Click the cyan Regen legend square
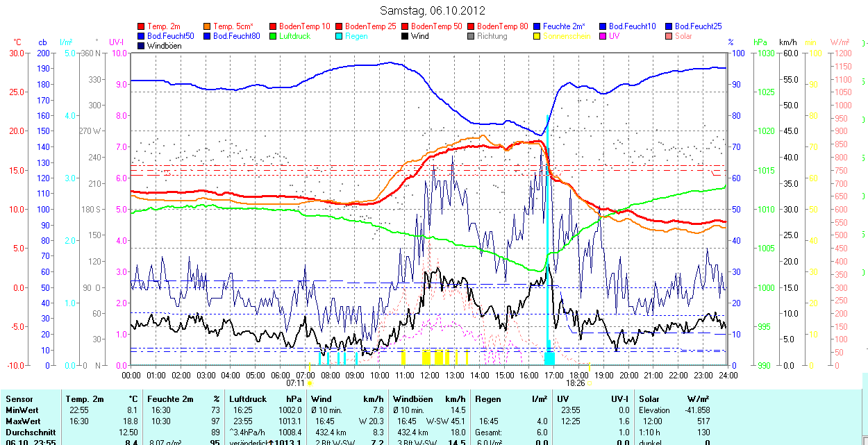 pos(340,36)
